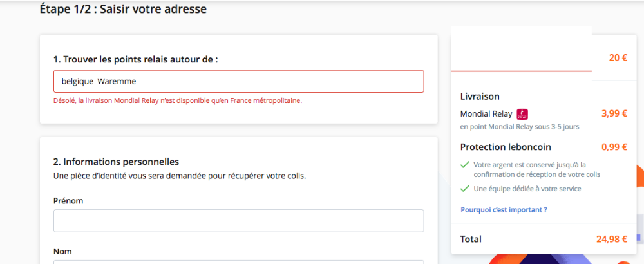Click the 'Informations personnelles' section heading
This screenshot has height=264, width=644.
[x=116, y=162]
